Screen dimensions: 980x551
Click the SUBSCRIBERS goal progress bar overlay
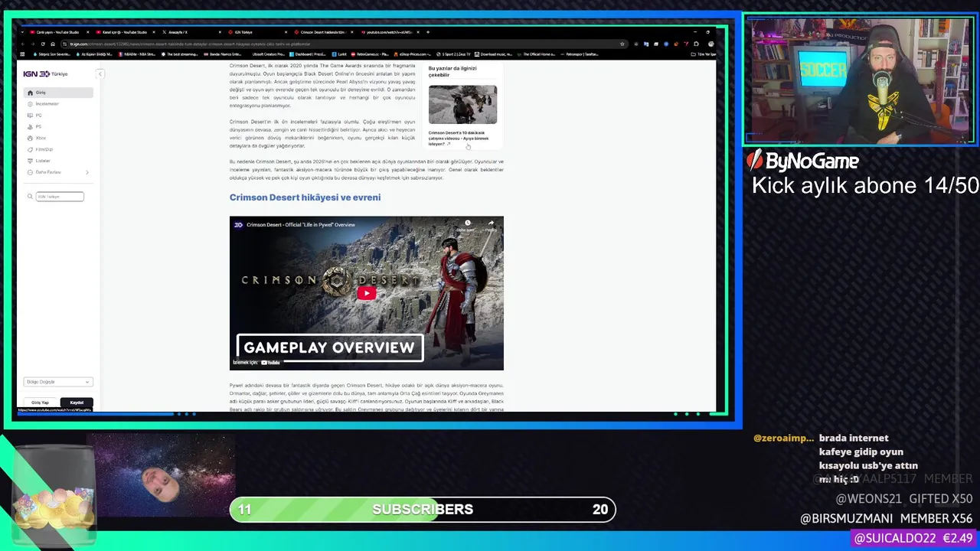click(423, 510)
